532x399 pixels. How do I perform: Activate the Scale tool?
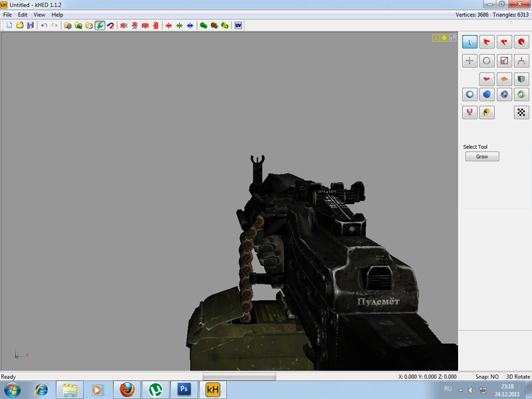(x=504, y=61)
